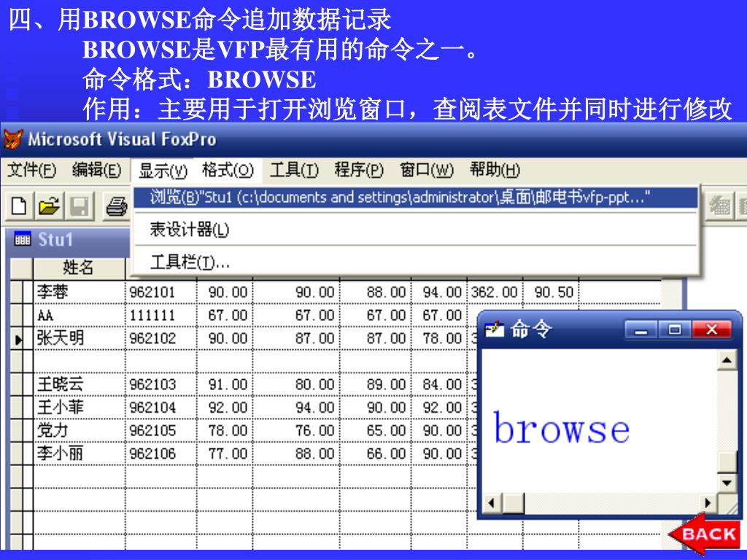The height and width of the screenshot is (560, 747).
Task: Click the 91.00 score for 王晓云
Action: [225, 384]
